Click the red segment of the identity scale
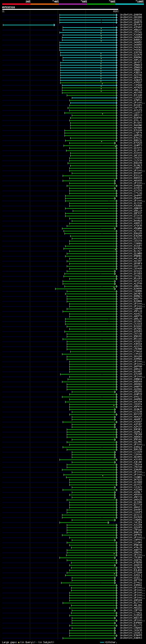Viewport: 146px width, 644px height. tap(16, 4)
